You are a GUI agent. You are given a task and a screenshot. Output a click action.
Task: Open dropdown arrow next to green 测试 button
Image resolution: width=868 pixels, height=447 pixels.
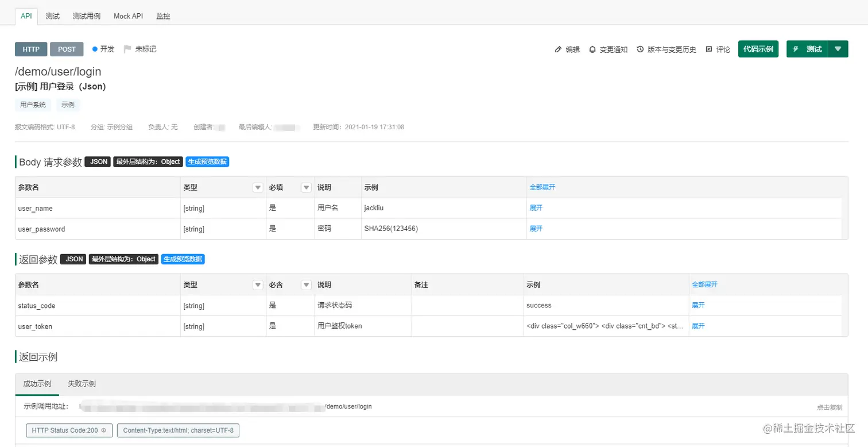pyautogui.click(x=838, y=49)
